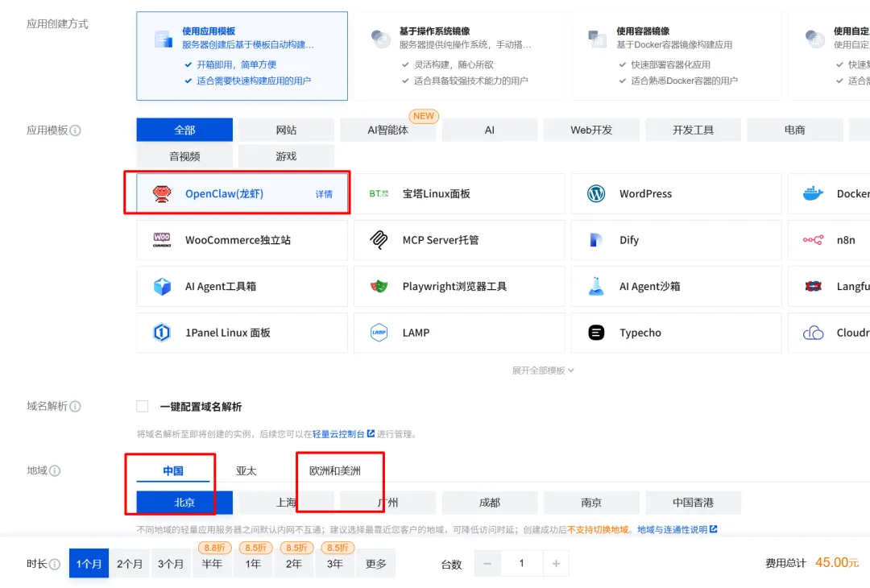870x588 pixels.
Task: Choose 3年 duration option
Action: coord(334,564)
